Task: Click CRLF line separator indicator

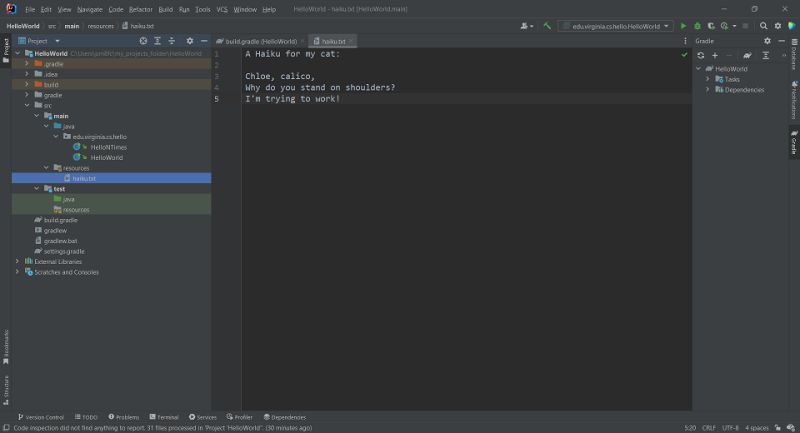Action: pos(709,428)
